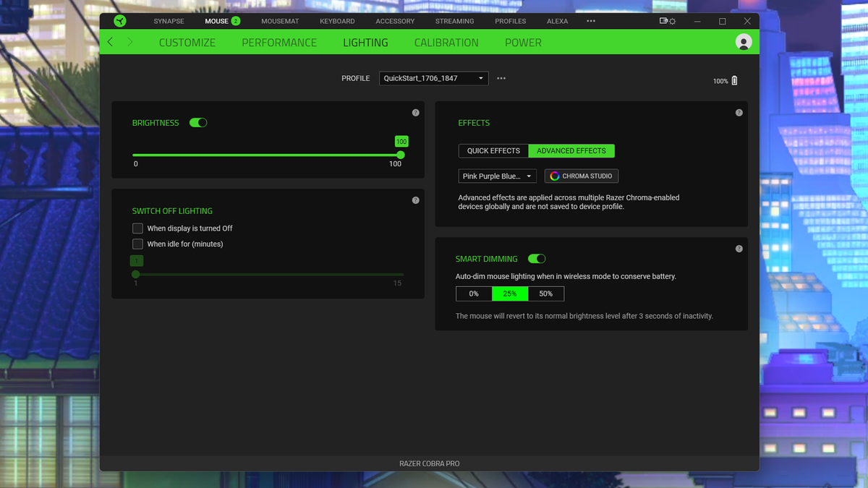
Task: Open Effects panel help icon
Action: click(739, 113)
